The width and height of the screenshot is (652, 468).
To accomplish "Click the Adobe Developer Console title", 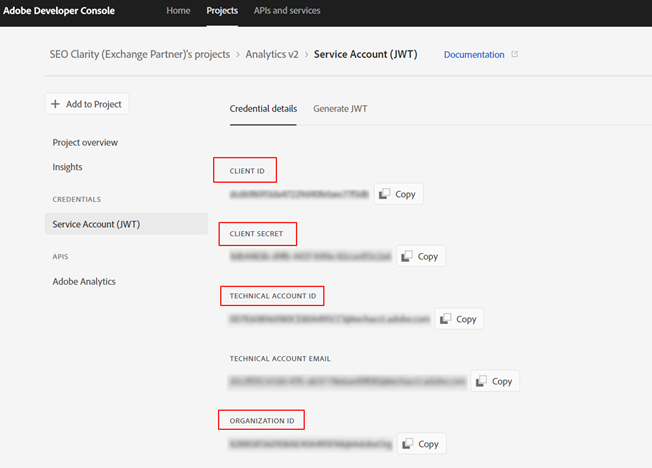I will (59, 11).
